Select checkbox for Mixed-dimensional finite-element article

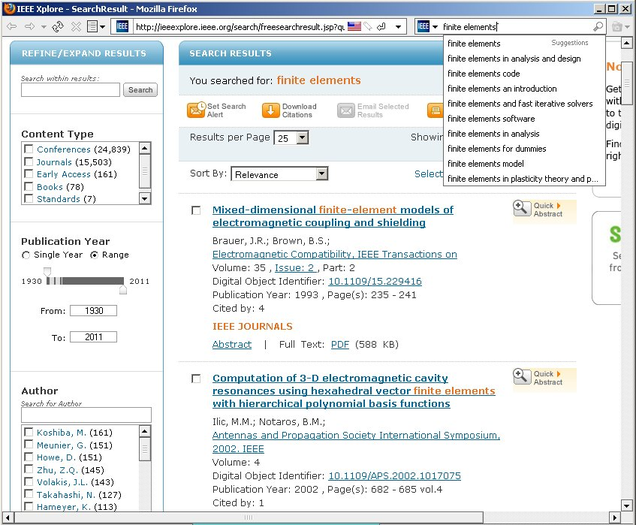[x=196, y=210]
